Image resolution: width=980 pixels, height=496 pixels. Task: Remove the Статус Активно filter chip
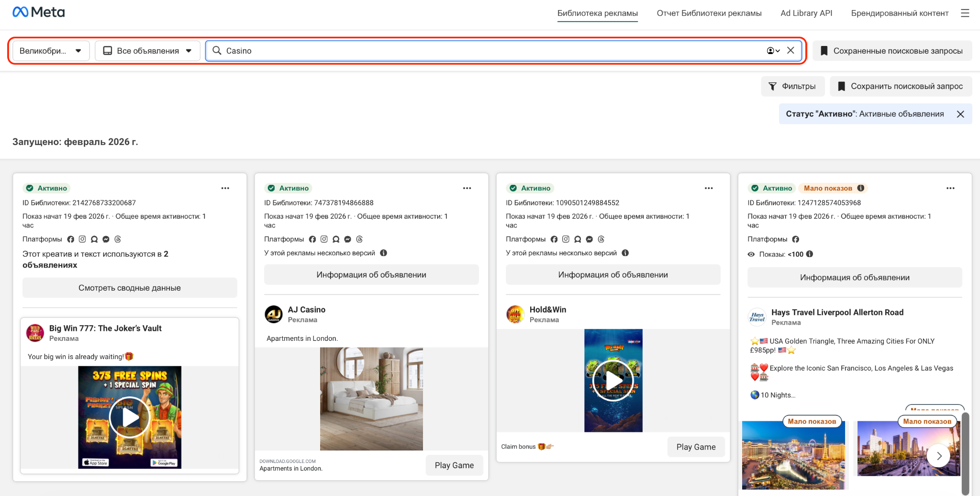point(960,114)
